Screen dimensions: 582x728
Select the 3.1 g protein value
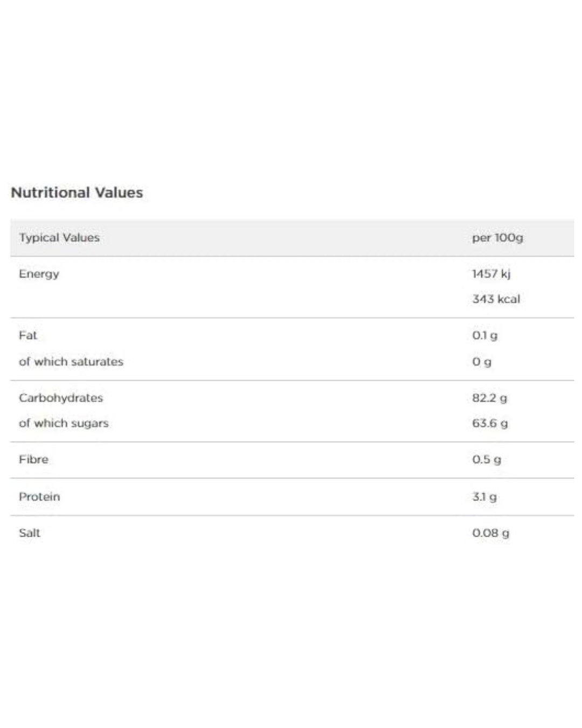coord(484,497)
